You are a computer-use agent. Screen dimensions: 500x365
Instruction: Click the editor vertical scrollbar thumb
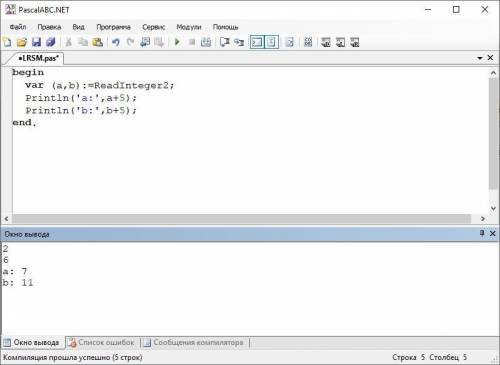[493, 133]
